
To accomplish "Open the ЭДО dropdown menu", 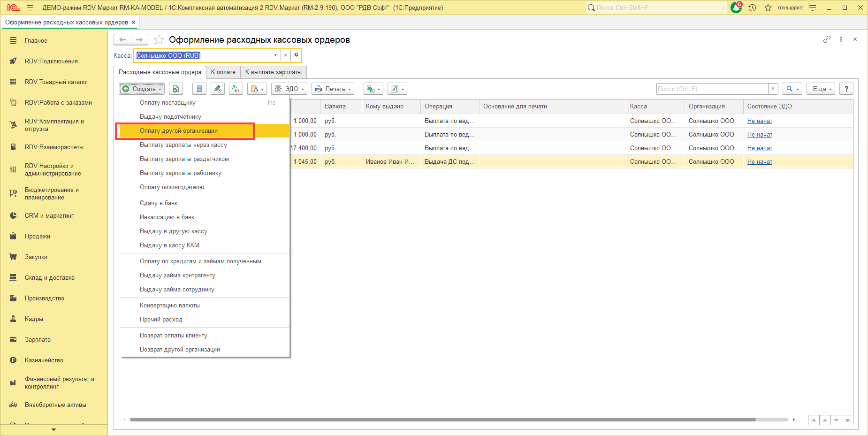I will [x=289, y=89].
